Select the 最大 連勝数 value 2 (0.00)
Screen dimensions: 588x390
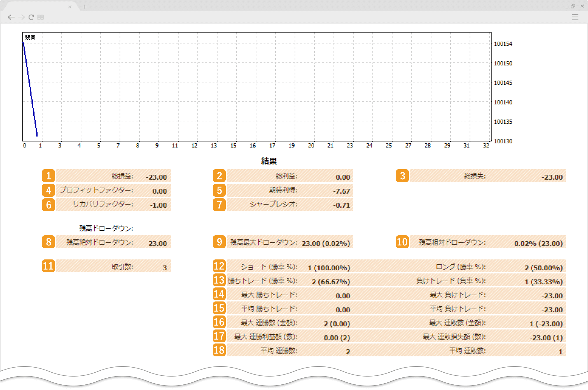click(337, 324)
